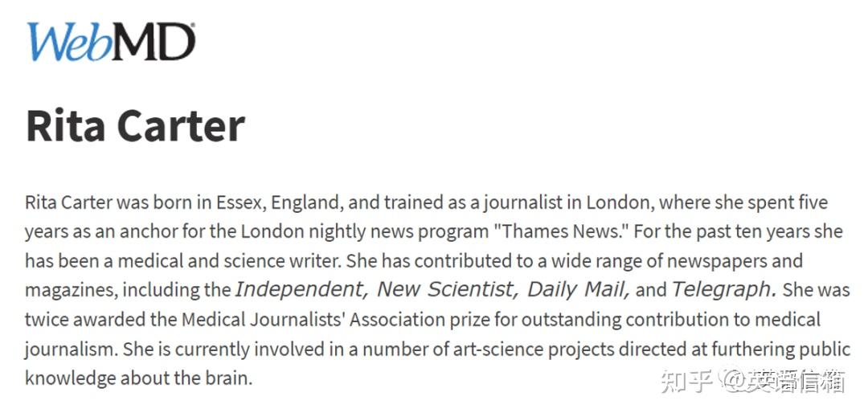Click the blue Web part of logo
Screen dimensions: 868x417
click(x=69, y=42)
